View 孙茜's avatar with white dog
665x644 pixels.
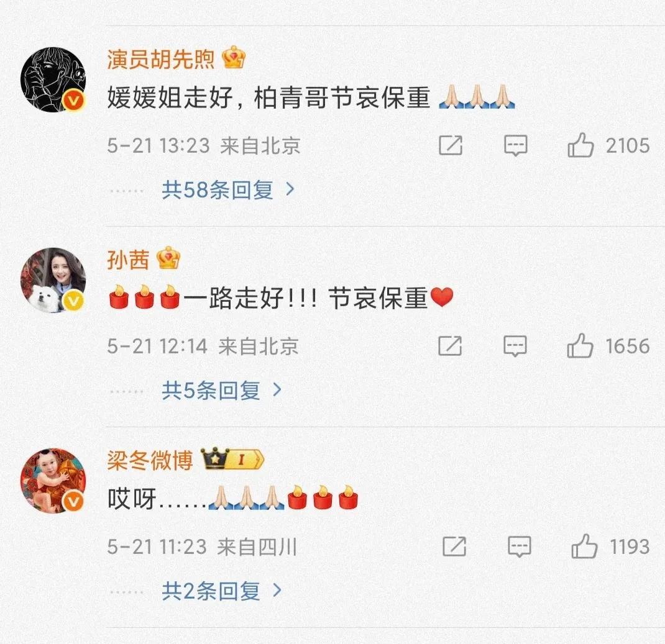53,280
